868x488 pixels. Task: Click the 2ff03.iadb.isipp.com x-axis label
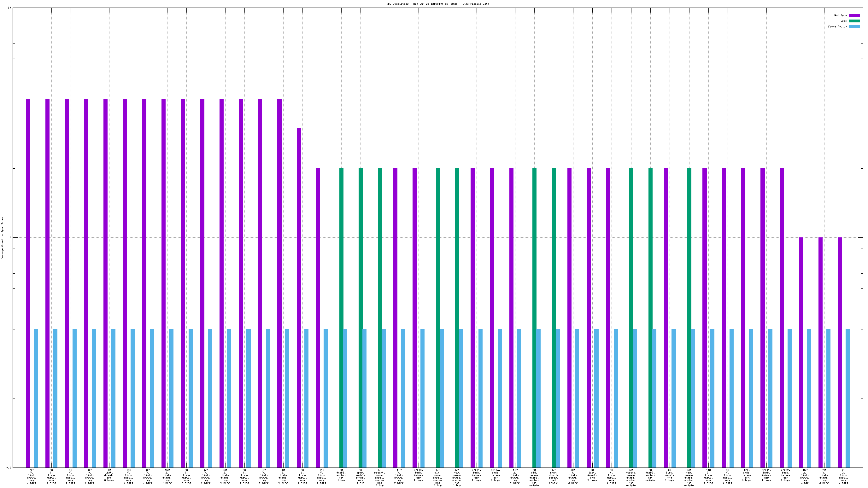click(x=418, y=475)
